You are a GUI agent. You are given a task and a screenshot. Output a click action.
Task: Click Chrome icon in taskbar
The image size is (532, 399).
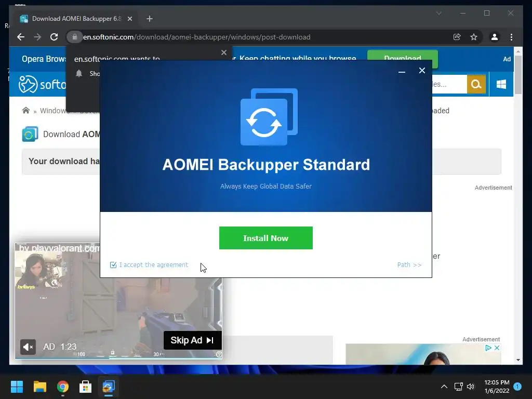[63, 387]
